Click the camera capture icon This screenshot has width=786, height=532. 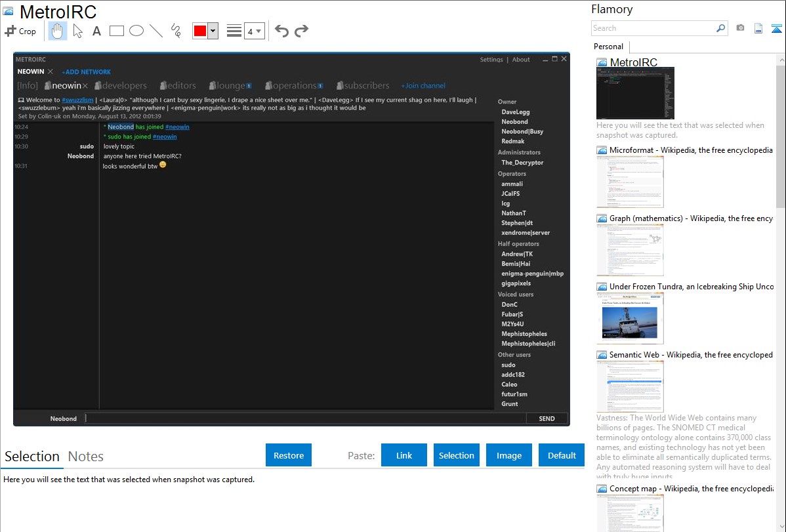pyautogui.click(x=740, y=28)
